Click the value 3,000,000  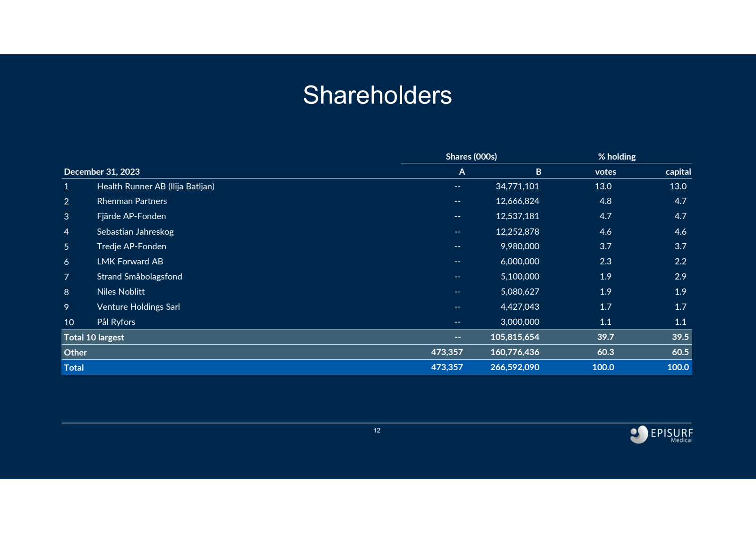(520, 322)
